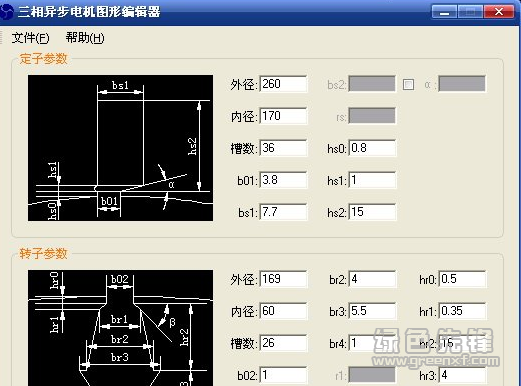Click the rotor 外径 field showing 169
The image size is (521, 386).
point(283,279)
